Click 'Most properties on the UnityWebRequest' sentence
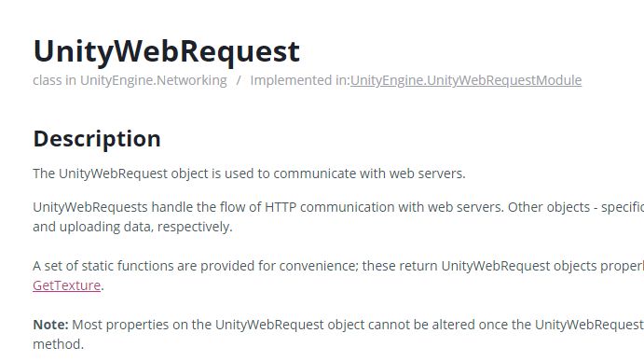Image resolution: width=644 pixels, height=361 pixels. (x=198, y=325)
